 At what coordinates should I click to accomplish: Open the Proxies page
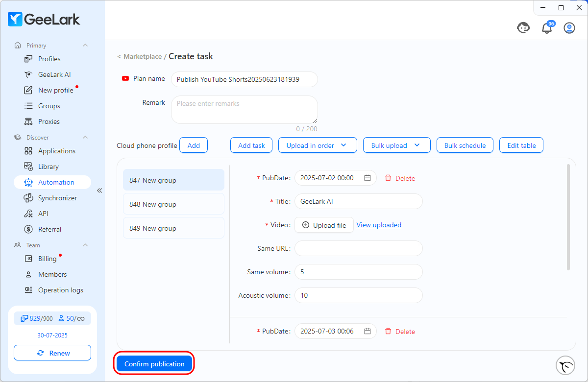[x=49, y=121]
